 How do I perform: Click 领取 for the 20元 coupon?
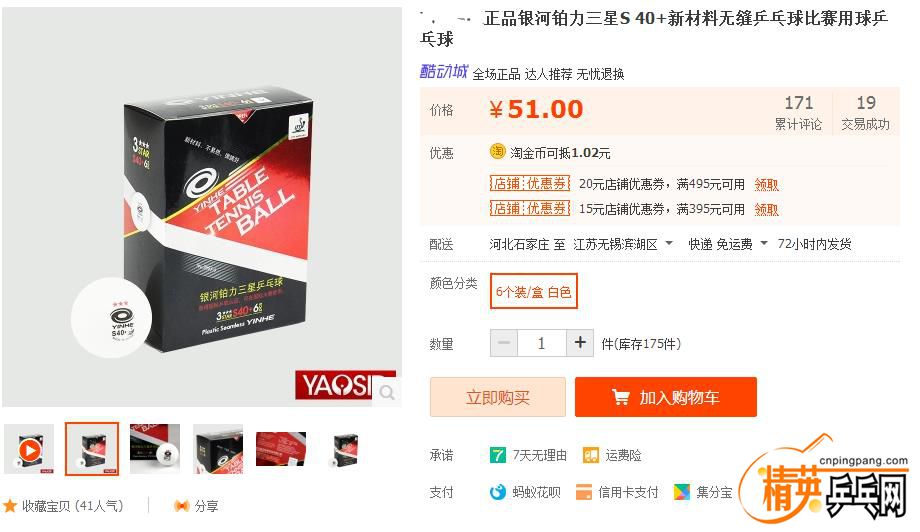click(x=766, y=185)
